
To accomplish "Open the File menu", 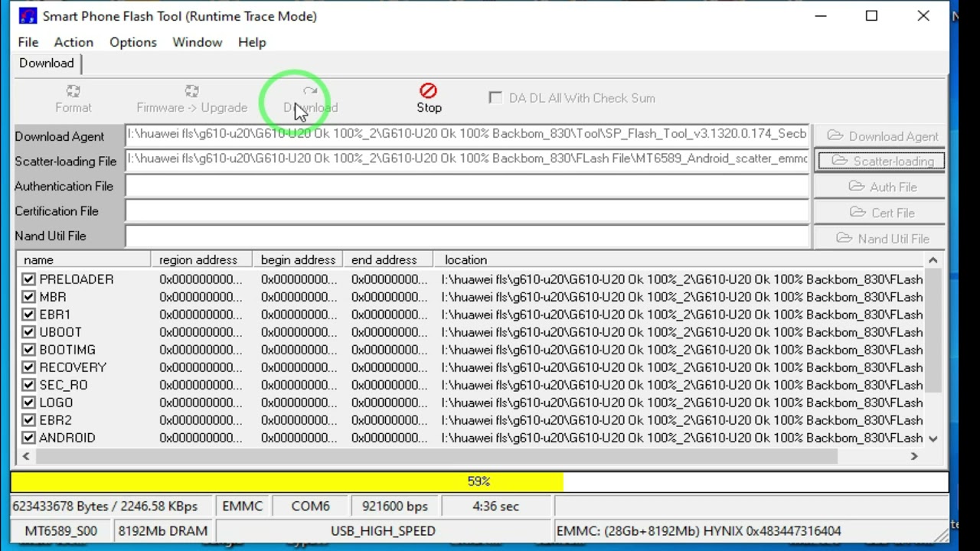I will 28,42.
